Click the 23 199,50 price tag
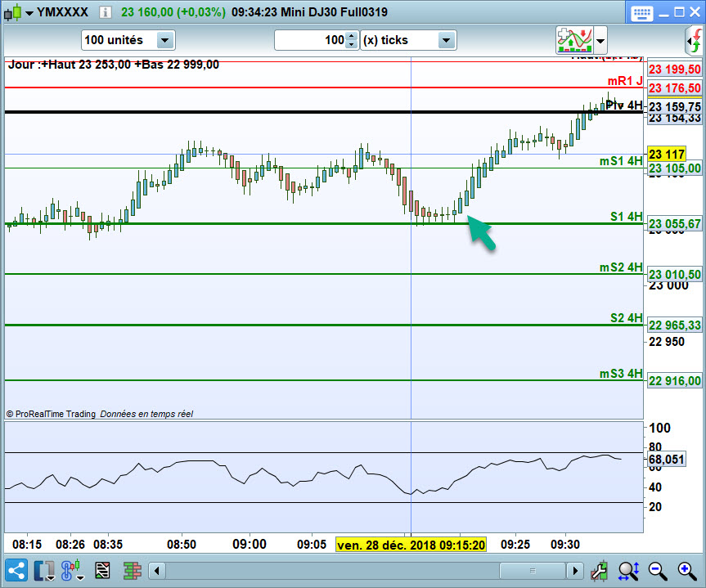This screenshot has width=706, height=588. tap(674, 70)
